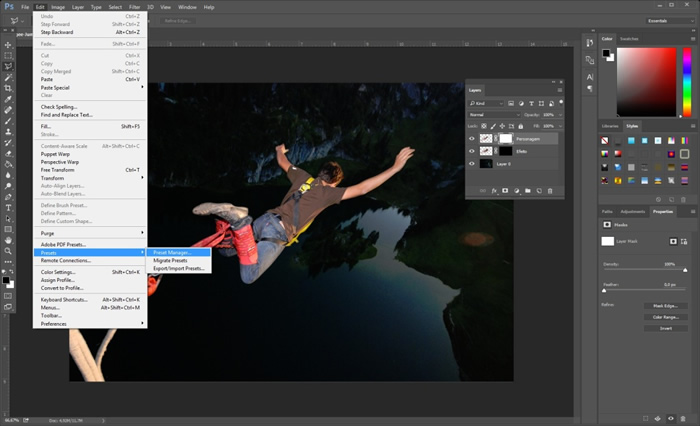
Task: Delete layer using the trash icon
Action: (x=551, y=190)
